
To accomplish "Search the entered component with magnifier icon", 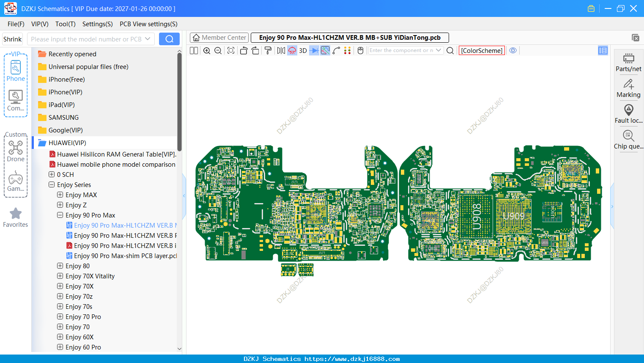I will (450, 51).
